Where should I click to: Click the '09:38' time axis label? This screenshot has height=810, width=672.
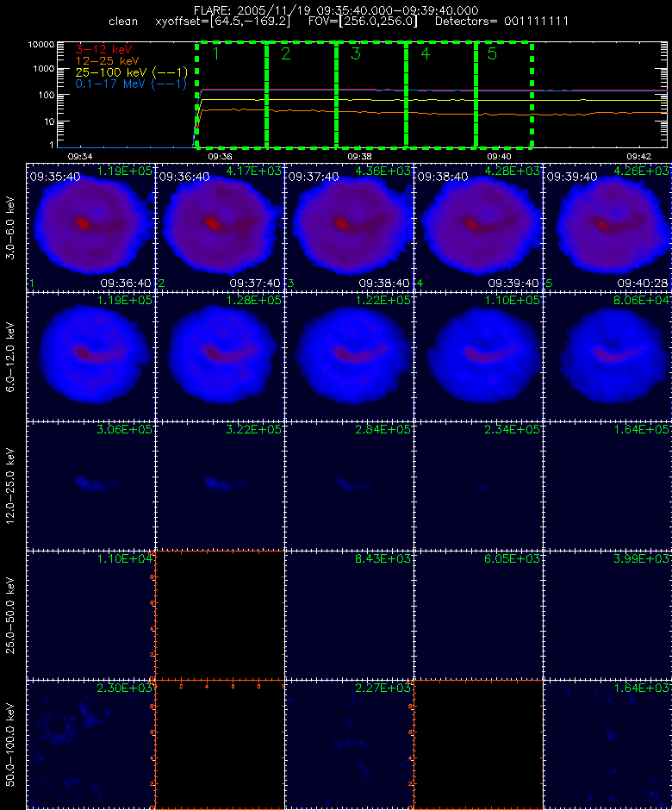click(359, 156)
